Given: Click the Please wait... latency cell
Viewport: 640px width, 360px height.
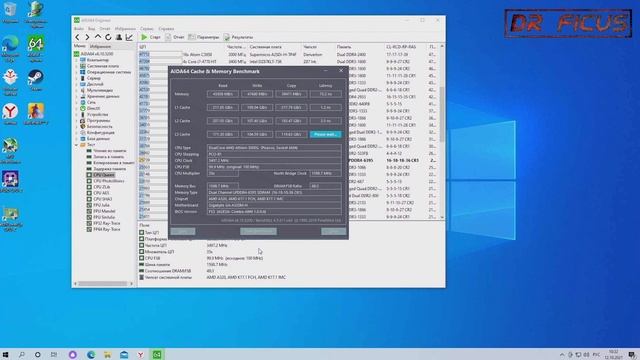Looking at the screenshot, I should pos(326,134).
